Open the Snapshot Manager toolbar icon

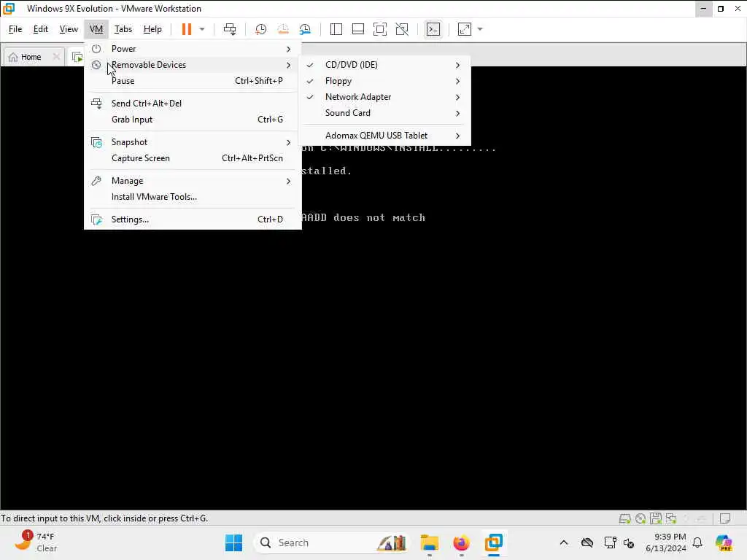[306, 29]
